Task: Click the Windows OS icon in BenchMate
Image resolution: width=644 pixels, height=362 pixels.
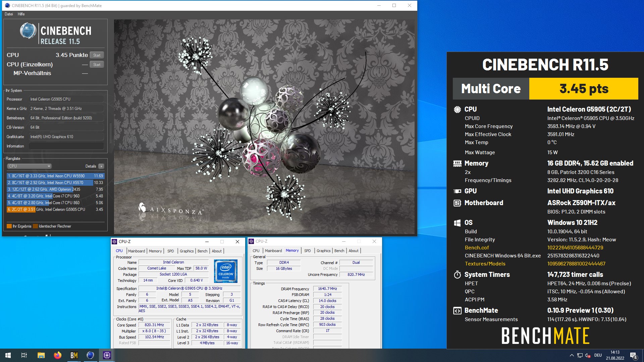Action: [457, 223]
